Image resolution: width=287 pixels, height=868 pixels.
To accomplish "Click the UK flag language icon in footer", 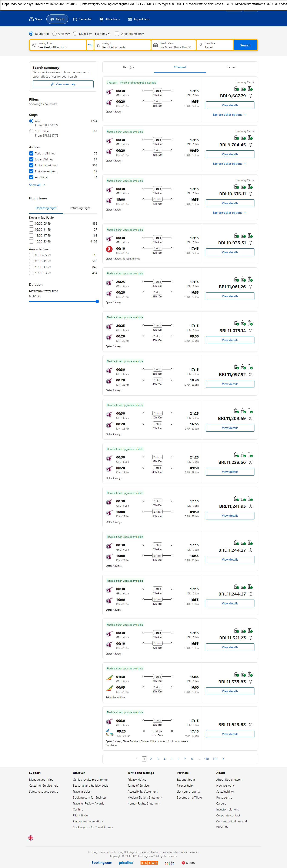I will [31, 838].
